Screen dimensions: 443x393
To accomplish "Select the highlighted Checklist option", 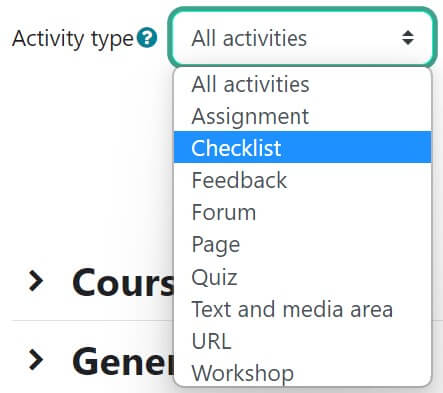I will point(303,147).
